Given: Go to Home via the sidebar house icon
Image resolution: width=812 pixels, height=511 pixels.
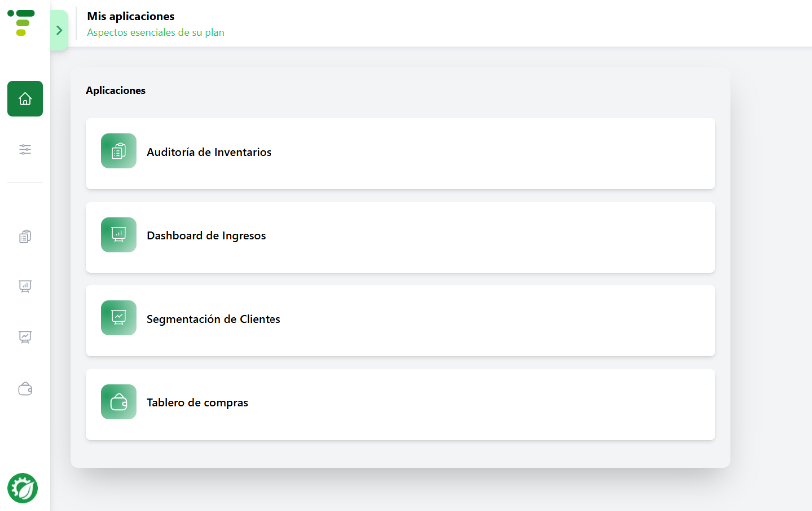Looking at the screenshot, I should coord(25,99).
